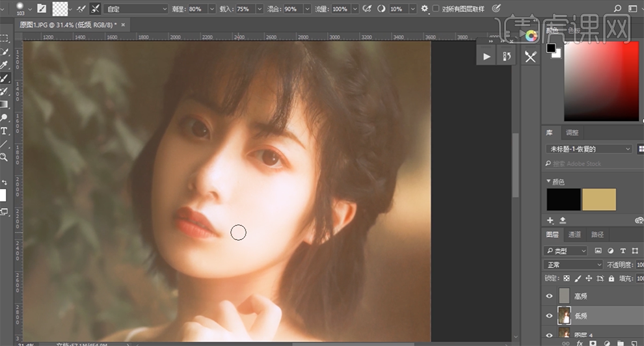The height and width of the screenshot is (346, 644).
Task: Open the 自定 brush preset dropdown
Action: tap(137, 9)
